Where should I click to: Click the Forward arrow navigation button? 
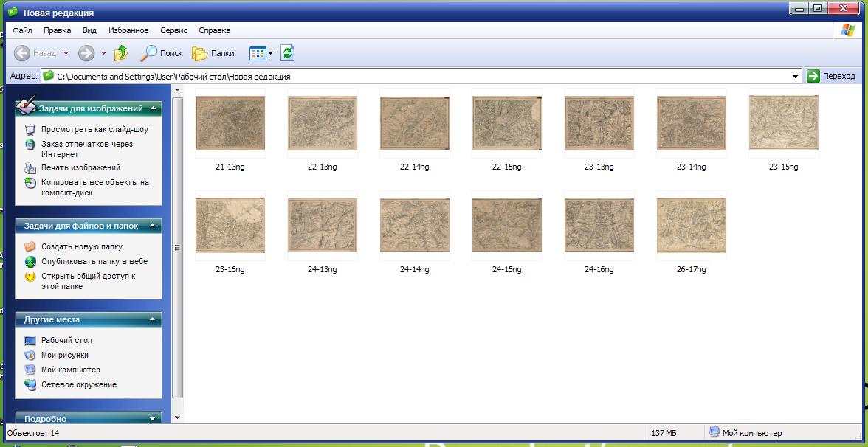86,53
